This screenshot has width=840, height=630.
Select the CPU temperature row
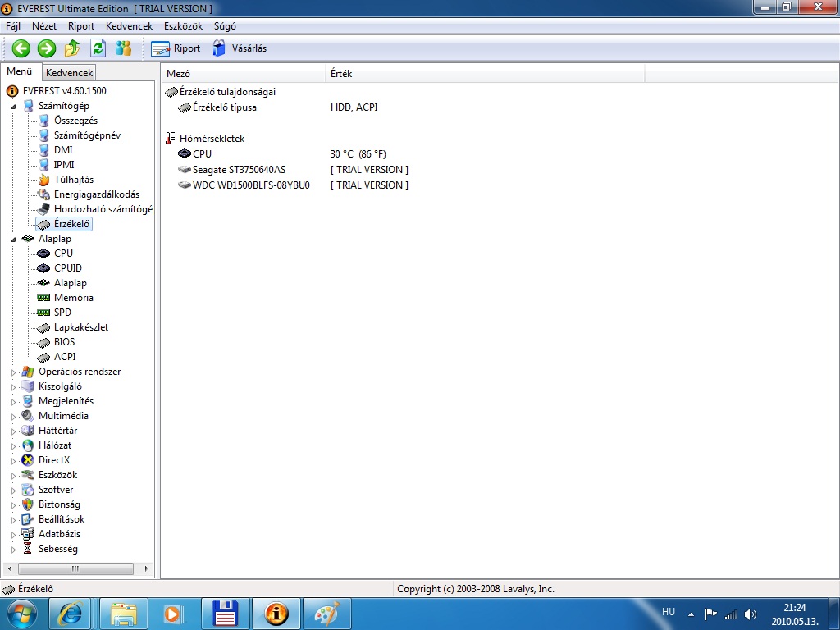click(x=500, y=154)
